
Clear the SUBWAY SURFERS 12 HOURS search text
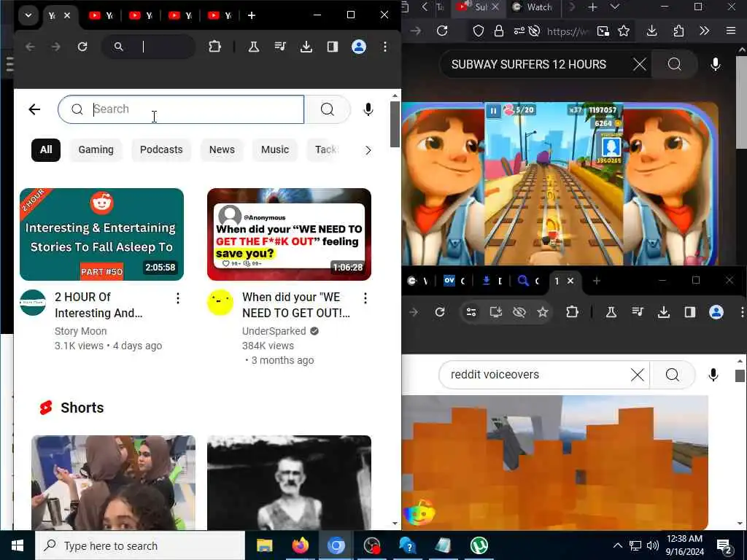639,64
